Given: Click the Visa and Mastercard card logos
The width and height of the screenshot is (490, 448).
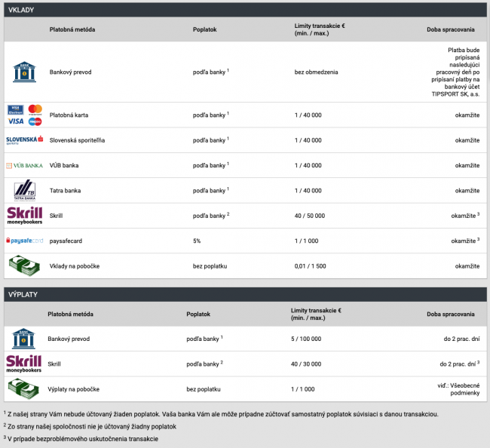Looking at the screenshot, I should (x=24, y=115).
